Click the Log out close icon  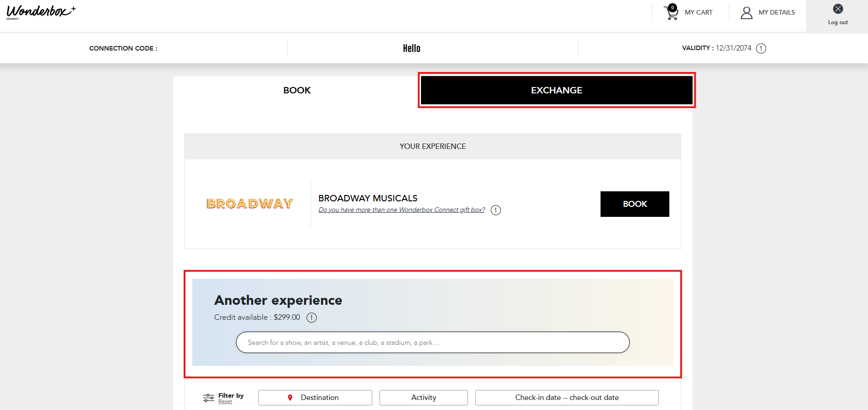(838, 9)
